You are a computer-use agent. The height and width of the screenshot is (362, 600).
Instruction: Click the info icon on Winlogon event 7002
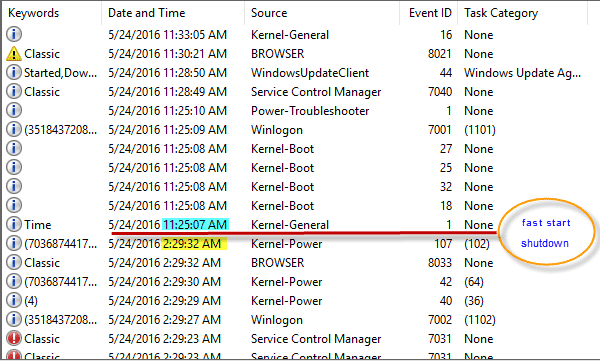coord(14,320)
